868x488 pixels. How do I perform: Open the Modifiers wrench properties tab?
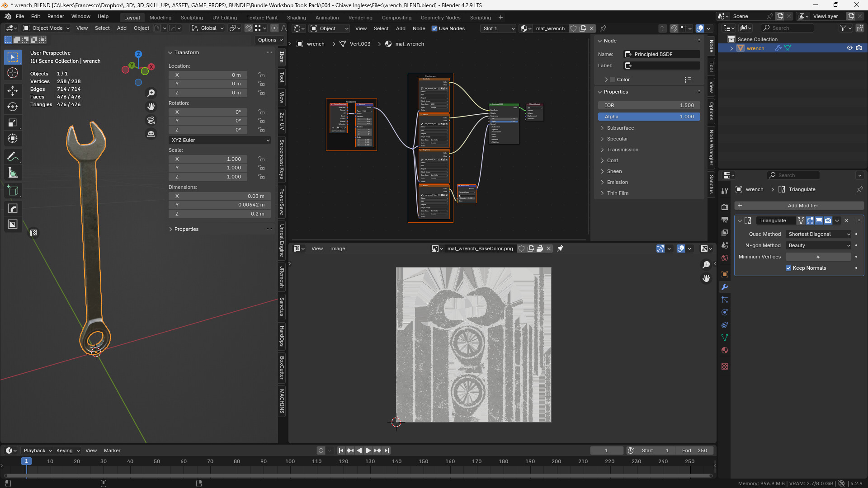click(x=725, y=287)
